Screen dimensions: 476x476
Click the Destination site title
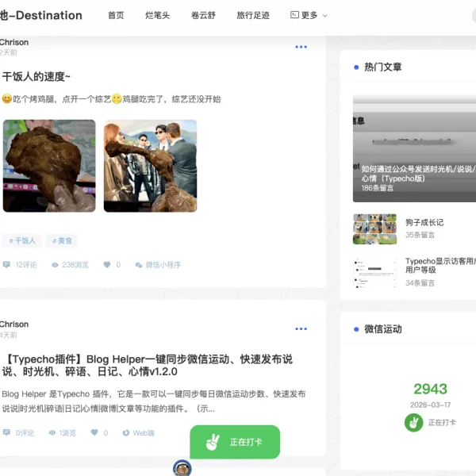pyautogui.click(x=41, y=15)
